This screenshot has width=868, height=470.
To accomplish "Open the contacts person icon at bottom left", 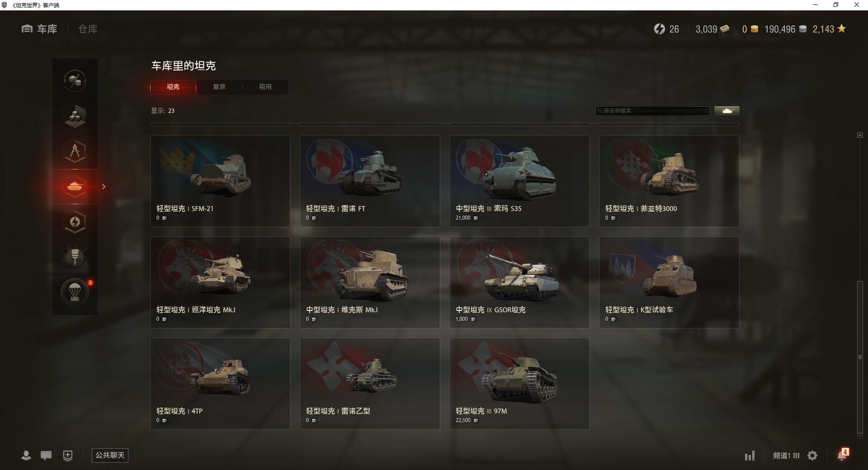I will click(x=26, y=456).
